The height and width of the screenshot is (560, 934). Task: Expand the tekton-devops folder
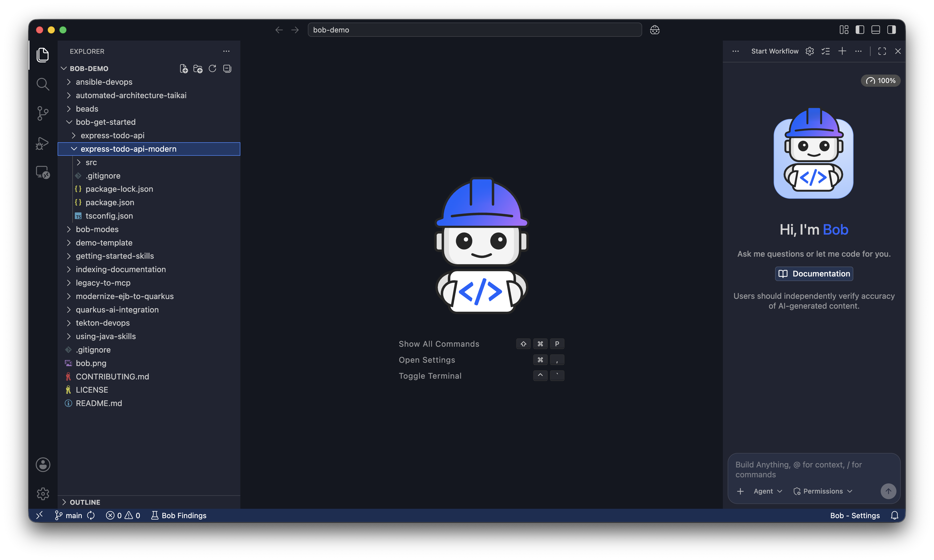pos(149,323)
